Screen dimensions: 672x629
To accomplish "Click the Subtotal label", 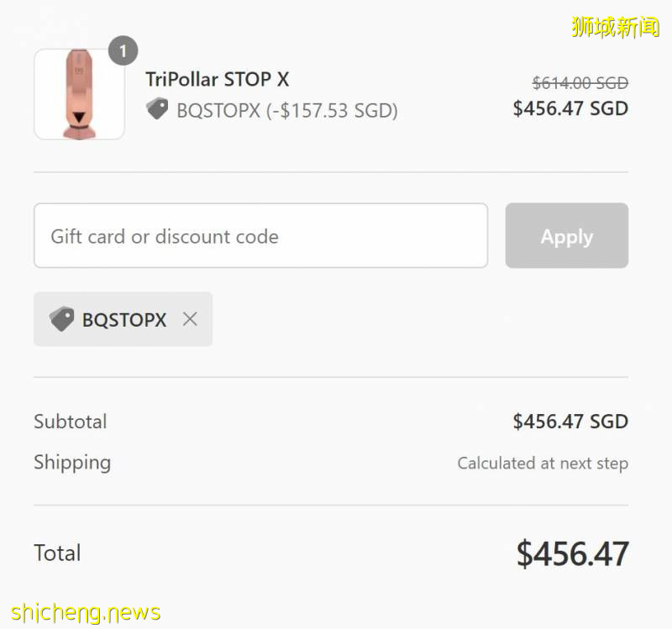I will click(71, 422).
